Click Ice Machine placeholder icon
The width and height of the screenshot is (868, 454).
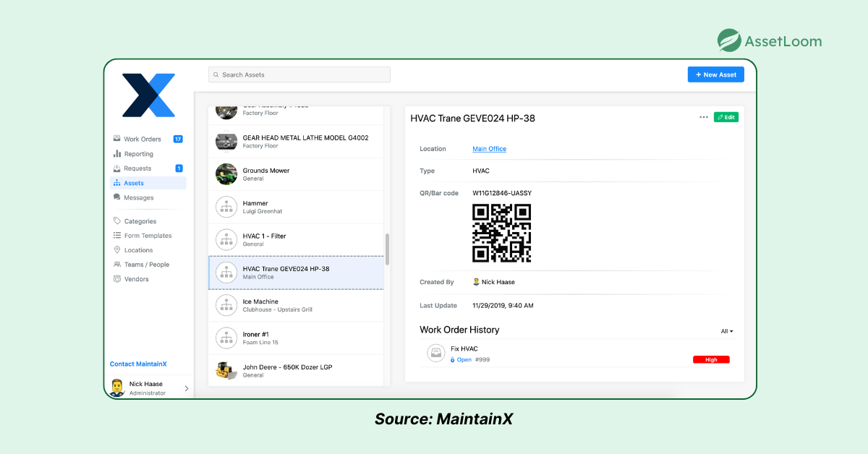[226, 305]
